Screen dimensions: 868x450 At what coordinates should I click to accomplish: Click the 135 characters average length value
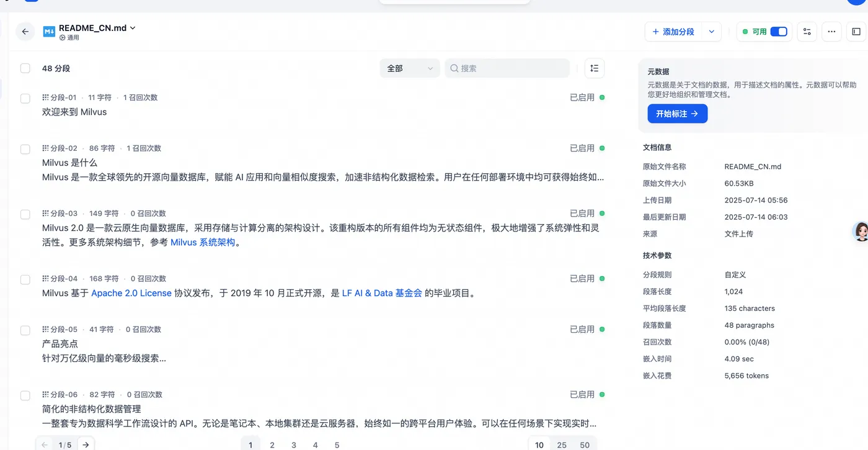point(750,308)
